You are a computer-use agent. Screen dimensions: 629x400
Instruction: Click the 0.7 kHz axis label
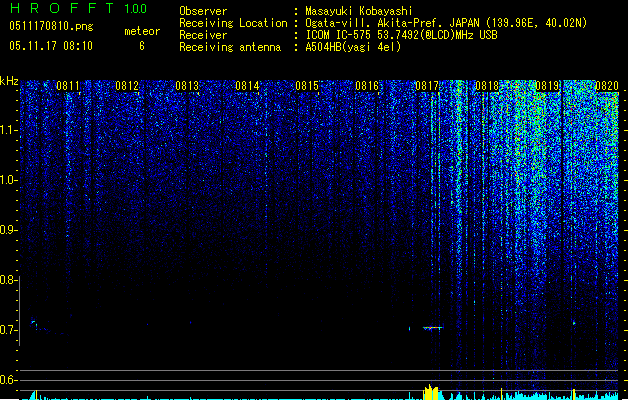click(x=8, y=330)
